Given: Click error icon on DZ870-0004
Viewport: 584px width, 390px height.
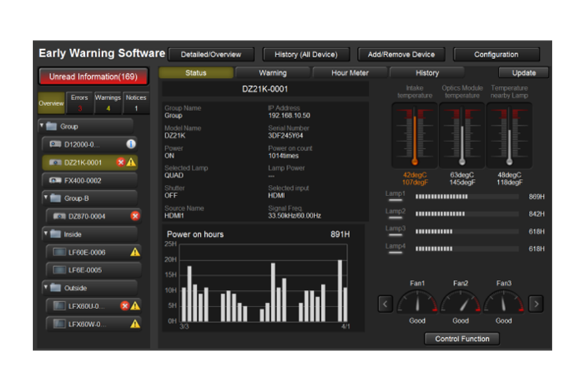Looking at the screenshot, I should (x=135, y=216).
